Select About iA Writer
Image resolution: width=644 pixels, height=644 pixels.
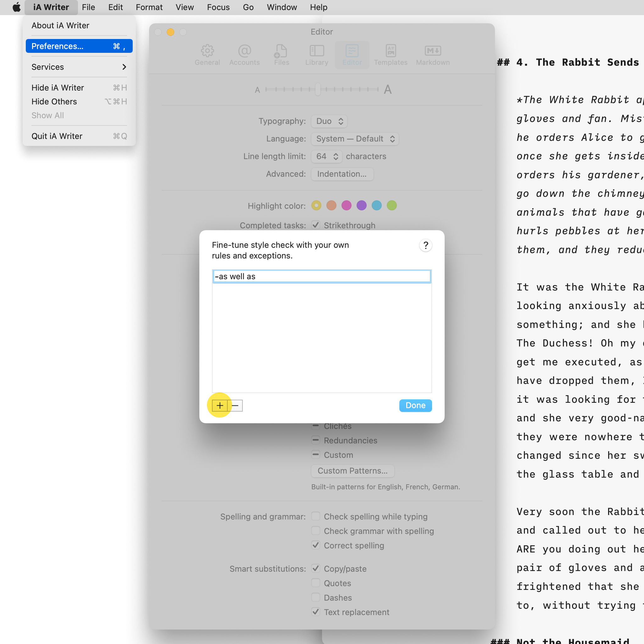(79, 25)
